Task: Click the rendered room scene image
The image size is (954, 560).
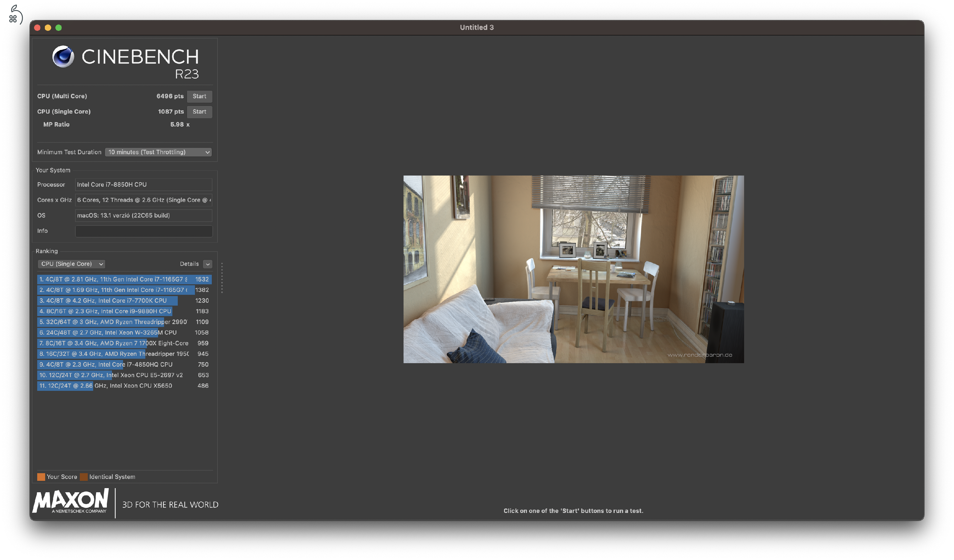Action: click(x=574, y=269)
